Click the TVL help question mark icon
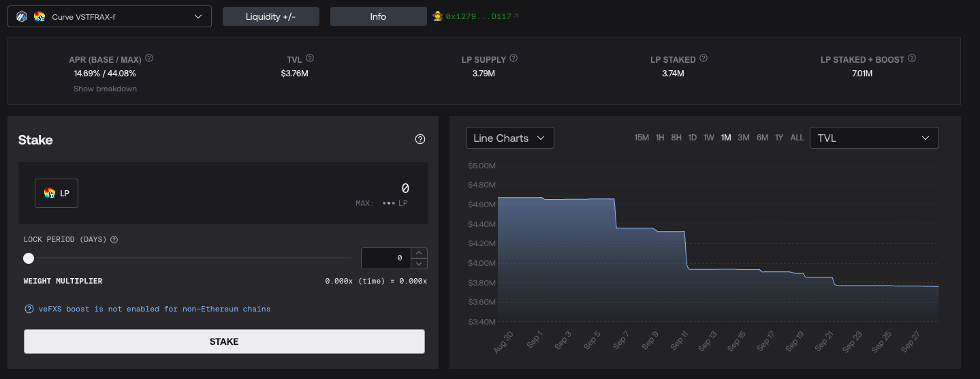This screenshot has height=379, width=980. coord(310,59)
